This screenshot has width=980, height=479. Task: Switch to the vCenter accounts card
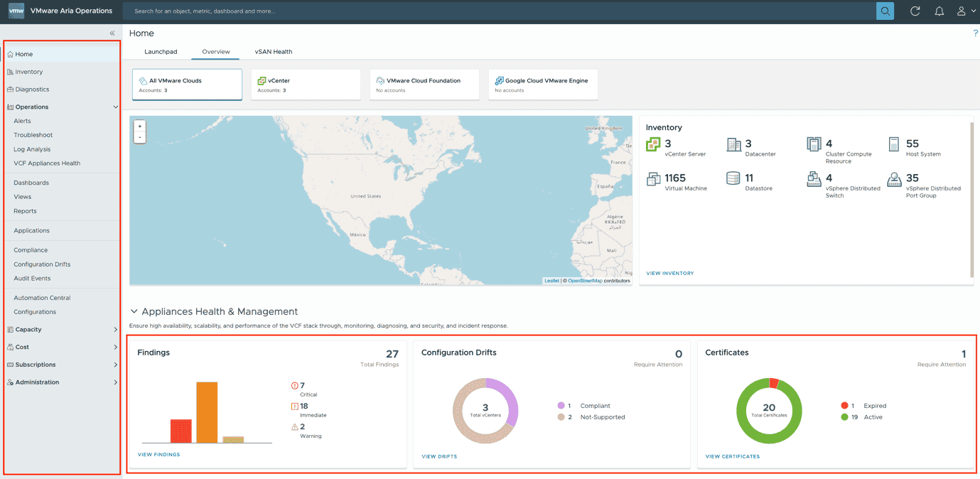tap(306, 84)
